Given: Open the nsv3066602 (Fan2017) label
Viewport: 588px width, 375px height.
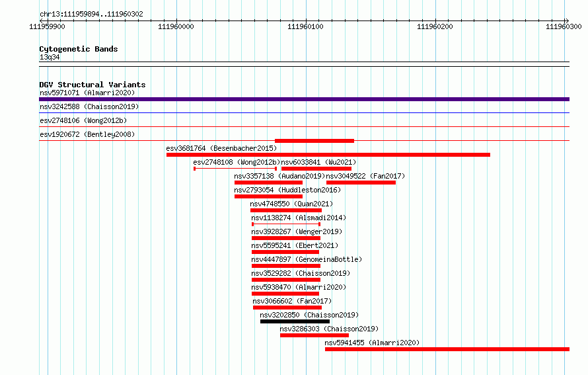Looking at the screenshot, I should tap(292, 301).
